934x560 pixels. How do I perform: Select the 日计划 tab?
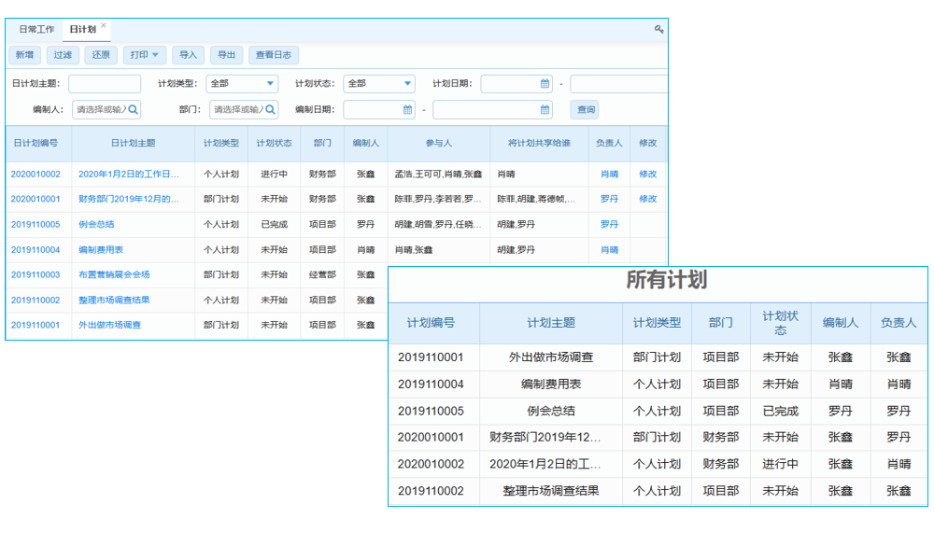click(x=85, y=29)
